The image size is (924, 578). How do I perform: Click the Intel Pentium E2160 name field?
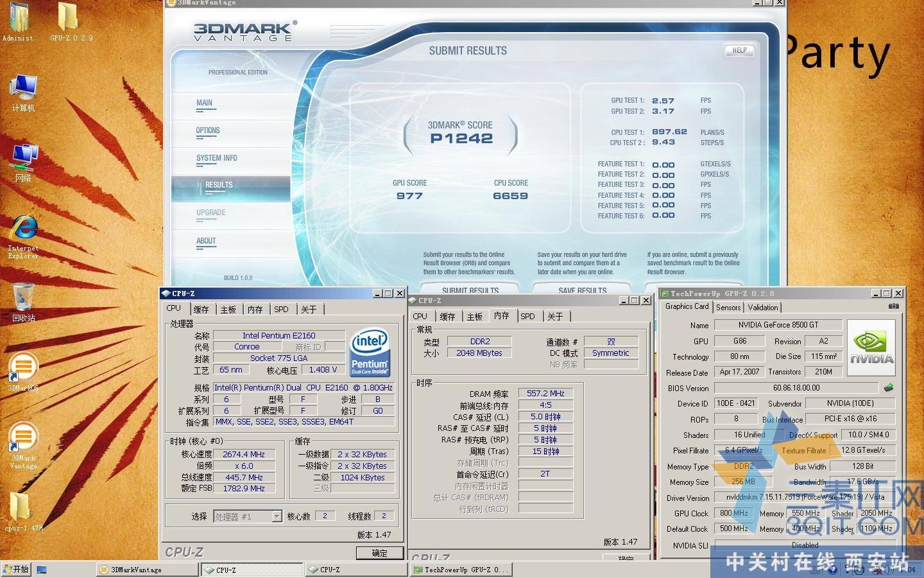click(x=279, y=335)
